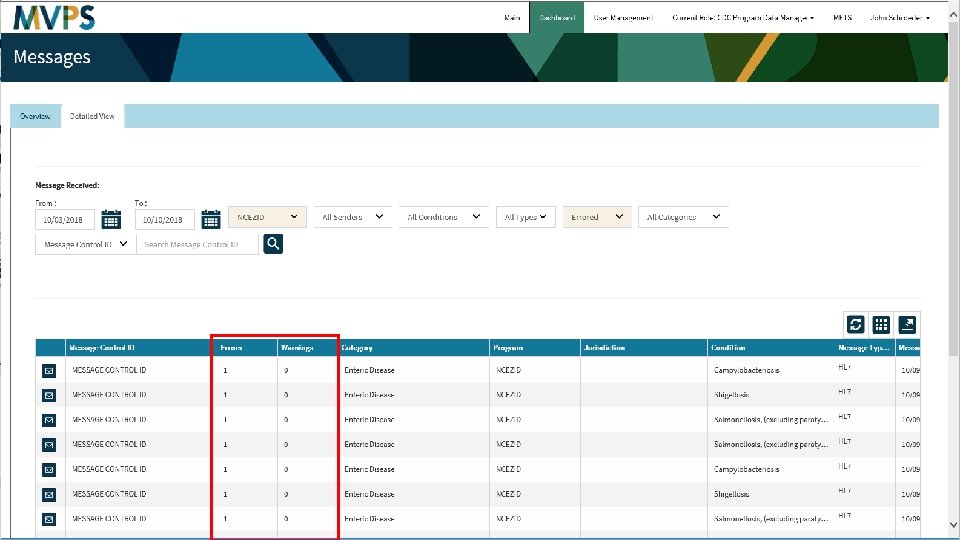
Task: Click the export table icon
Action: point(907,324)
